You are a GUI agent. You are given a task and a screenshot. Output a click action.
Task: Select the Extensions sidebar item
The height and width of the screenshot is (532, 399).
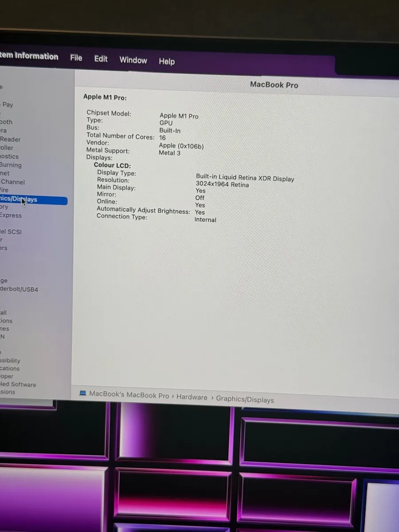[8, 392]
